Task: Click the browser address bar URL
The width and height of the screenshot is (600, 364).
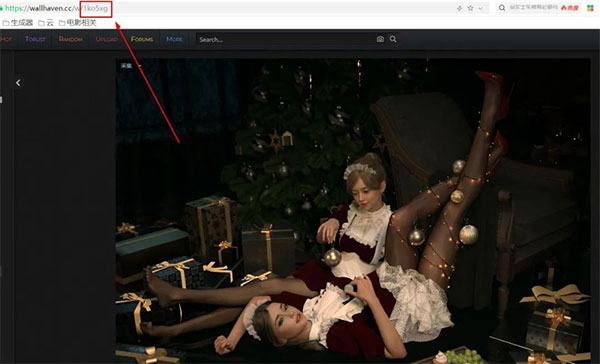Action: point(57,8)
